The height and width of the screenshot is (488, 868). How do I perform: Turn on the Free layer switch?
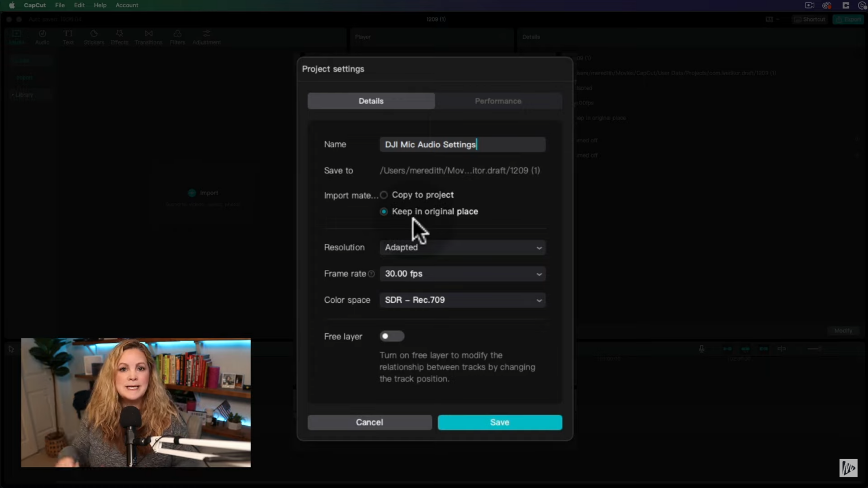pyautogui.click(x=392, y=336)
